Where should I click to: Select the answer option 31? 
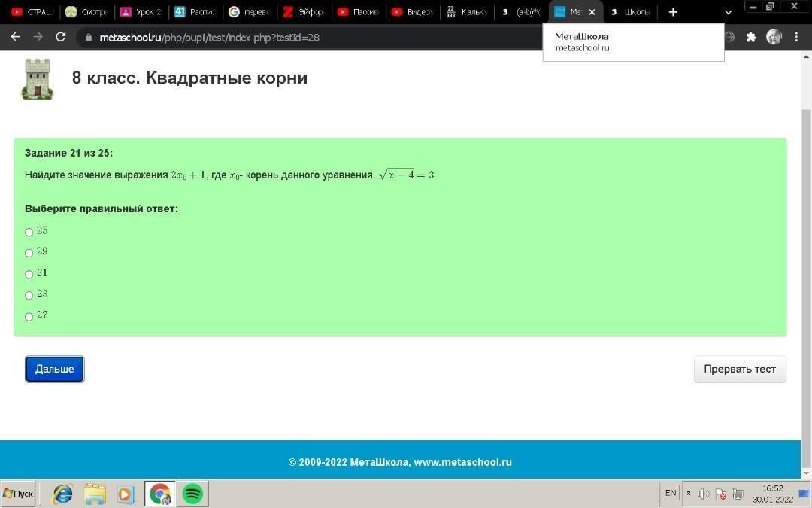coord(29,274)
